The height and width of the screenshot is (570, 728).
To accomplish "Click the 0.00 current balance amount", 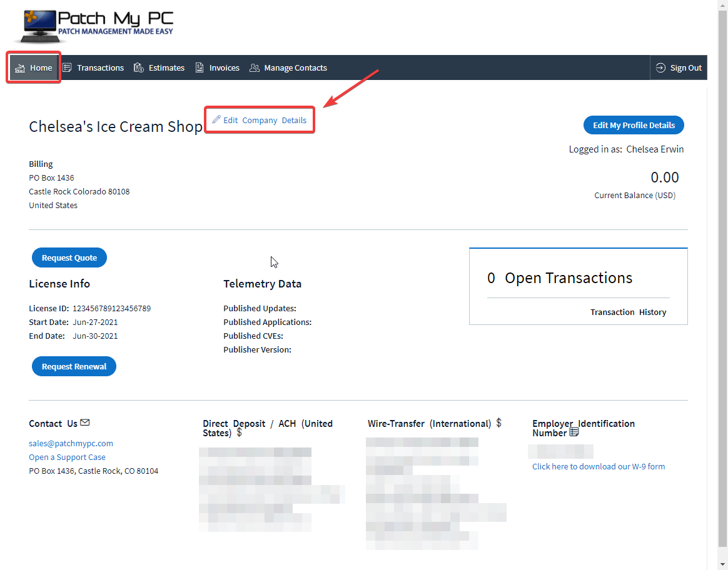I will (x=664, y=177).
